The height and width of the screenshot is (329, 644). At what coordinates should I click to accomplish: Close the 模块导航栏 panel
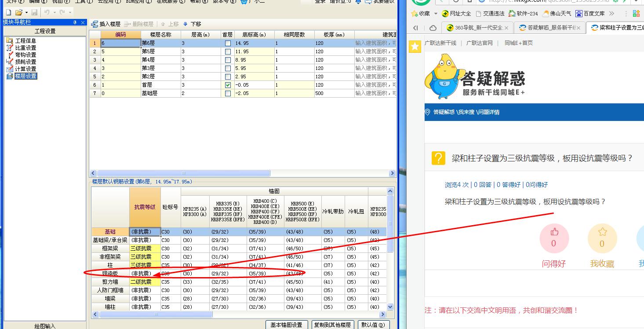click(82, 22)
